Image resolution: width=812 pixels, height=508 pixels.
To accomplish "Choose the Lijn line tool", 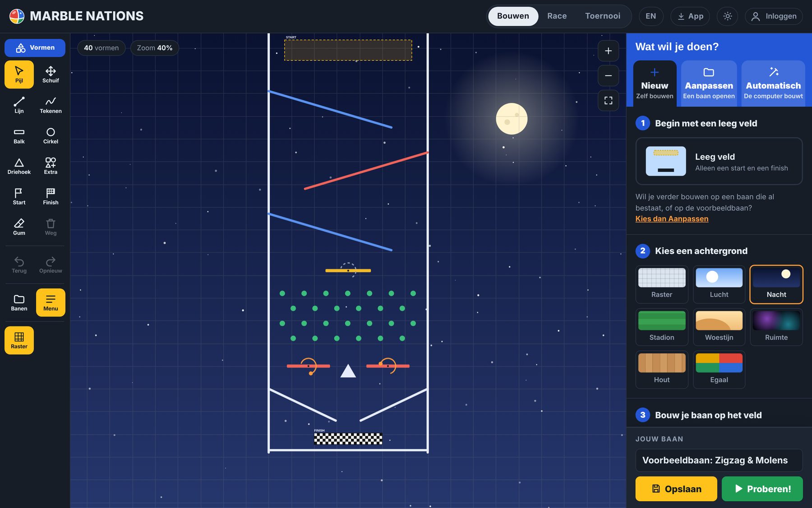I will click(19, 105).
